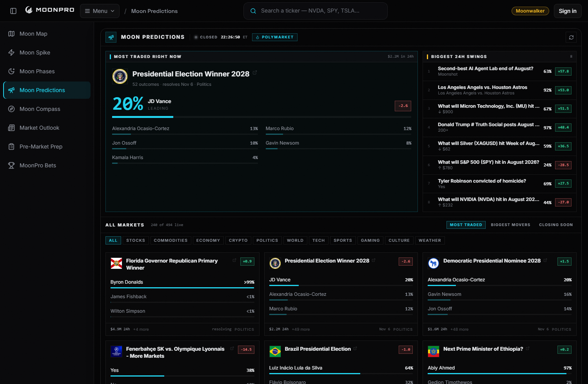
Task: Open external link for featured Presidential Election Winner 2028
Action: [x=255, y=72]
